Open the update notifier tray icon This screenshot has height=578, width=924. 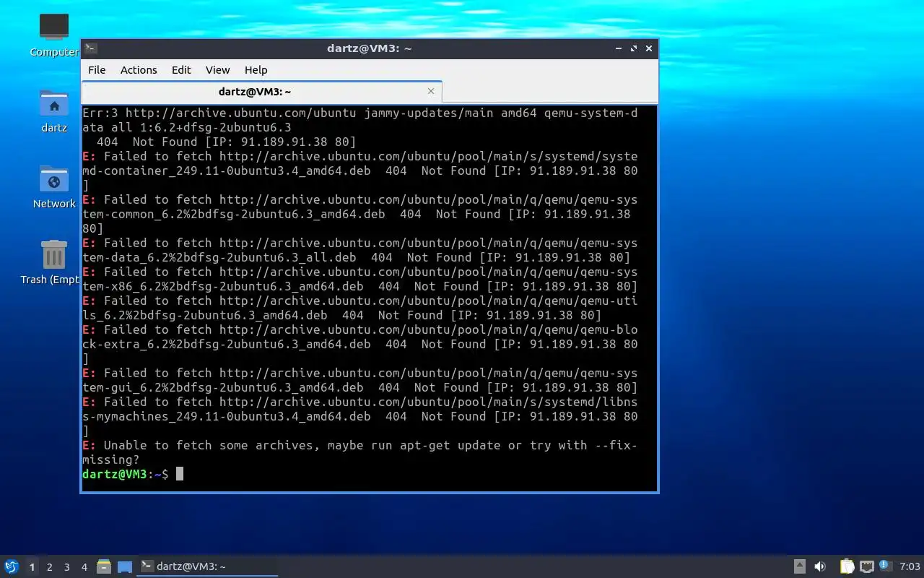[885, 566]
